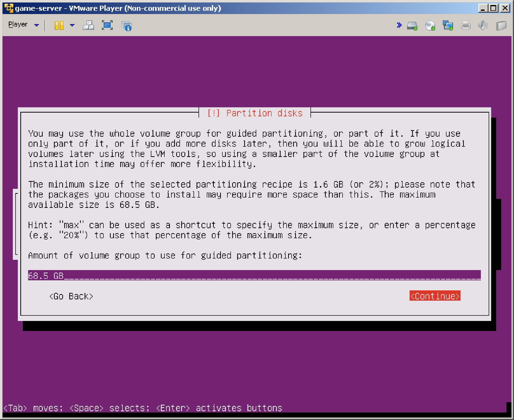Minimize the VMware Player window
The image size is (514, 420).
pyautogui.click(x=483, y=8)
